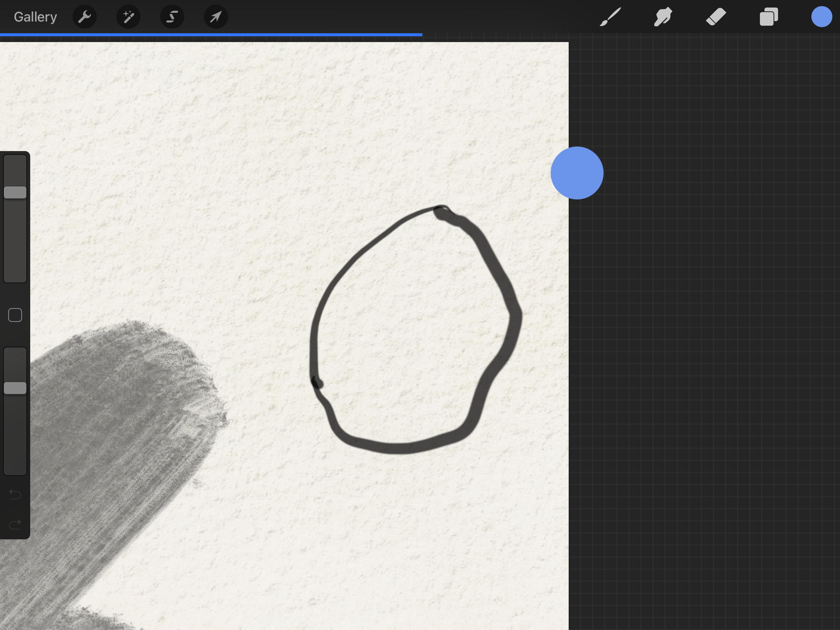
Task: Select the Paint brush tool
Action: click(610, 17)
